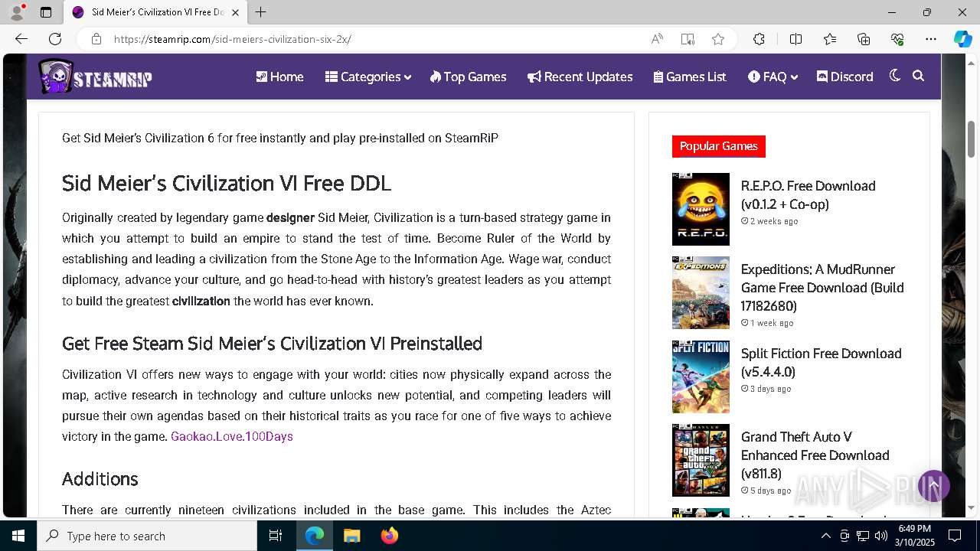The width and height of the screenshot is (980, 551).
Task: Open the Games List page
Action: pos(690,77)
